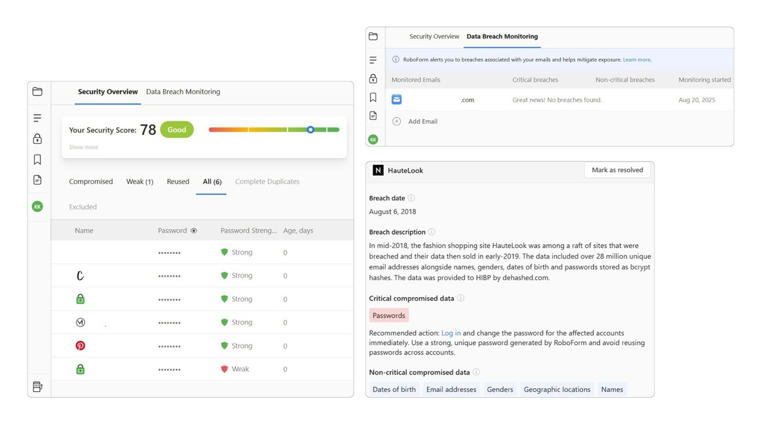
Task: Click the security score slider handle
Action: click(x=311, y=130)
